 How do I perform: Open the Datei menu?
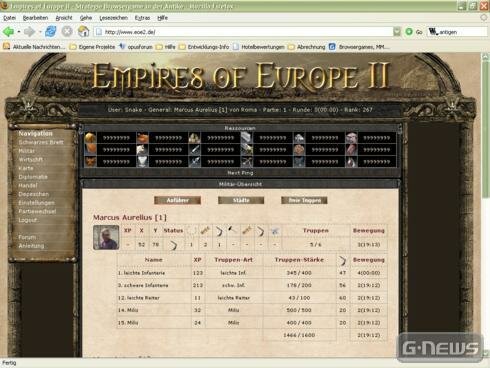[9, 18]
